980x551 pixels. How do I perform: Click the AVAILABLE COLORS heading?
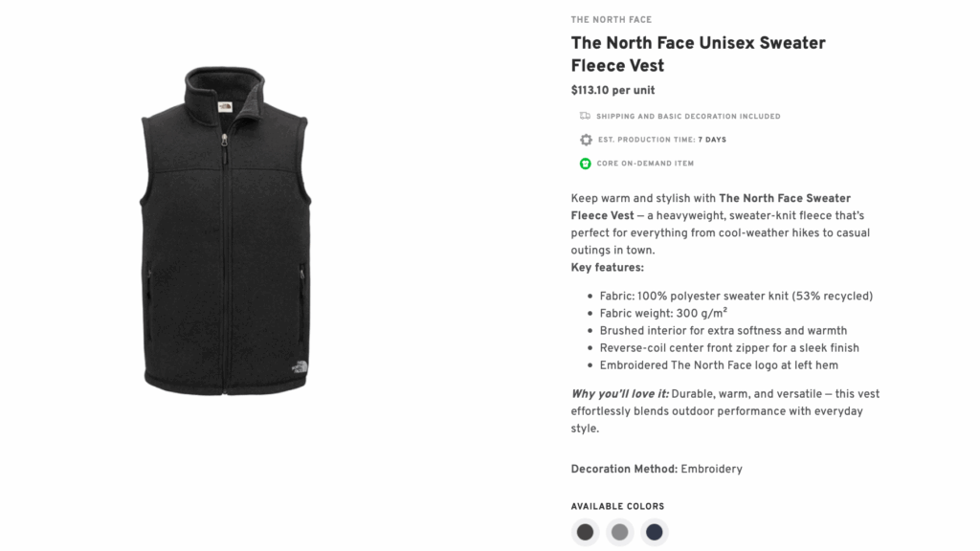[x=617, y=506]
